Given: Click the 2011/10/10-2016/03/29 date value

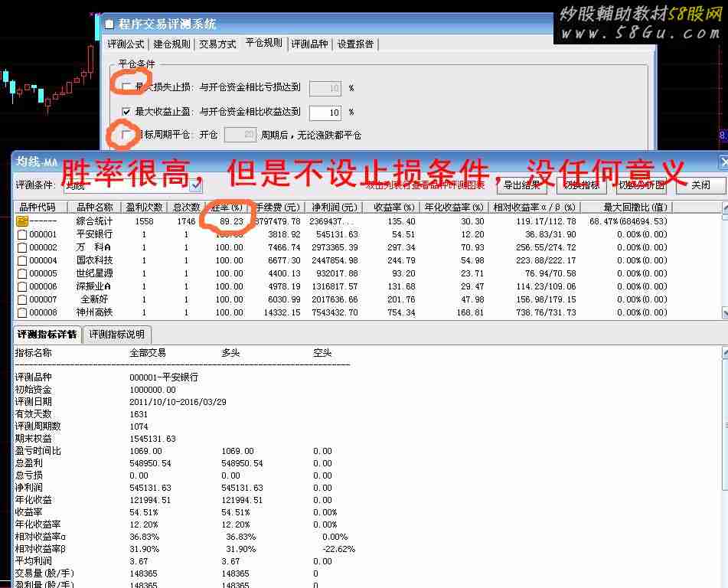Looking at the screenshot, I should 178,402.
